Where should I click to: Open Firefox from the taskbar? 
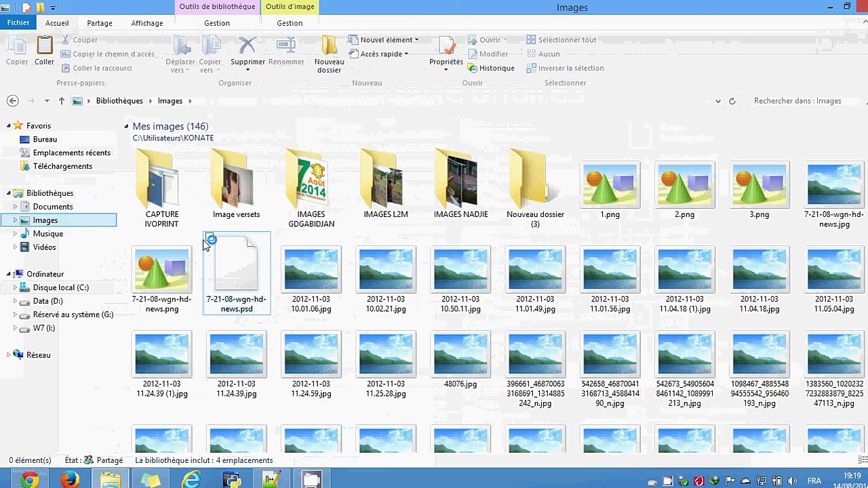click(x=70, y=480)
